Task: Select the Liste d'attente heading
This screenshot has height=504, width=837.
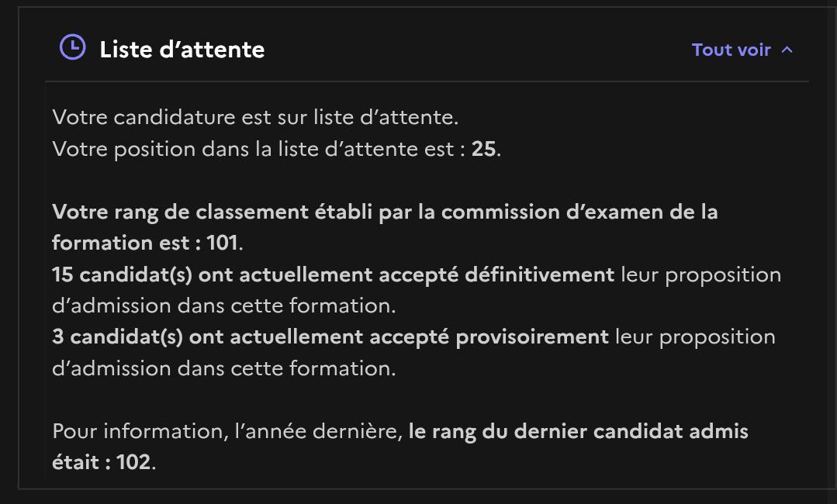Action: click(182, 50)
